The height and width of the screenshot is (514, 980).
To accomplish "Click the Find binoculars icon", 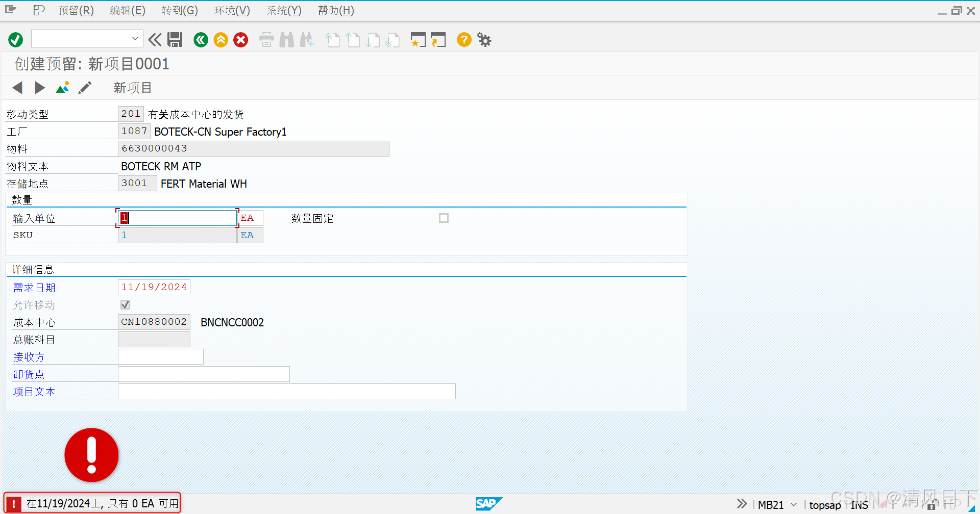I will (287, 40).
